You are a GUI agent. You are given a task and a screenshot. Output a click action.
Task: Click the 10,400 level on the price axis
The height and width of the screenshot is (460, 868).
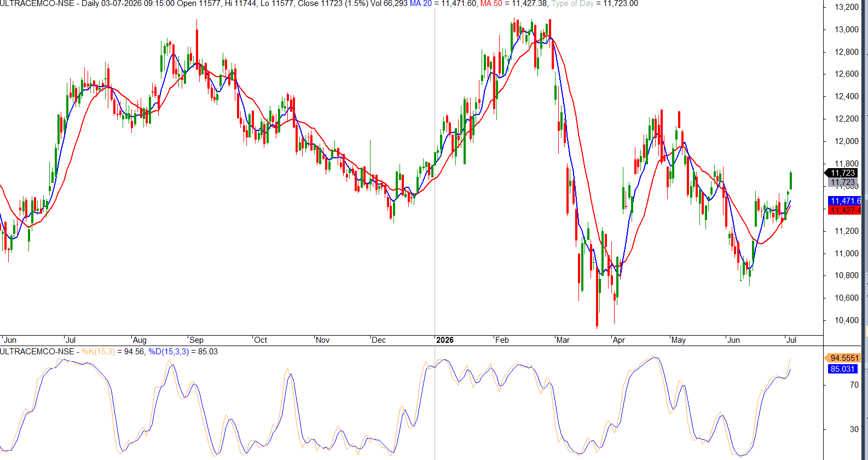click(846, 320)
